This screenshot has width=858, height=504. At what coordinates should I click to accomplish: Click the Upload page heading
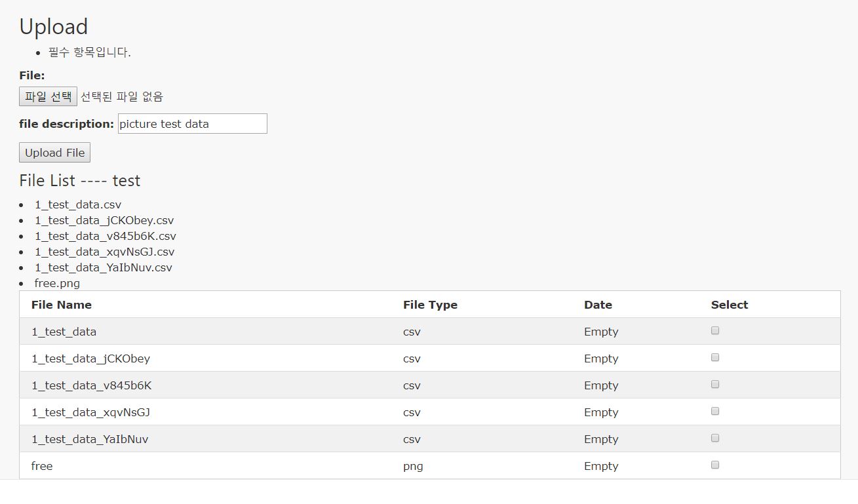(53, 26)
